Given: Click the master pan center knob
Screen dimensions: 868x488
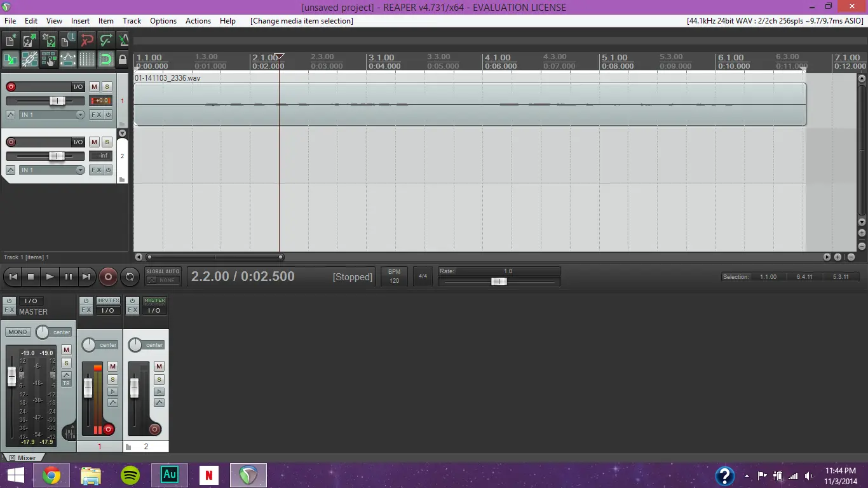Looking at the screenshot, I should (x=42, y=332).
